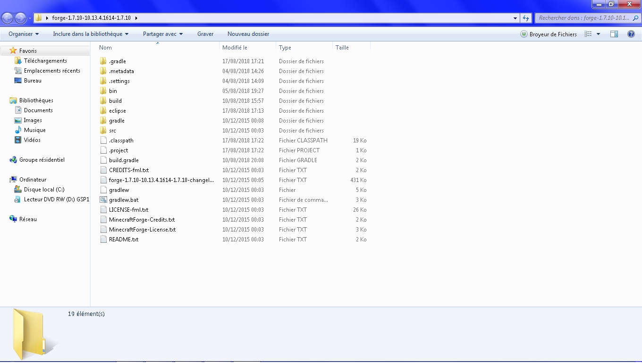The width and height of the screenshot is (642, 364).
Task: Open the help question mark icon
Action: click(631, 34)
